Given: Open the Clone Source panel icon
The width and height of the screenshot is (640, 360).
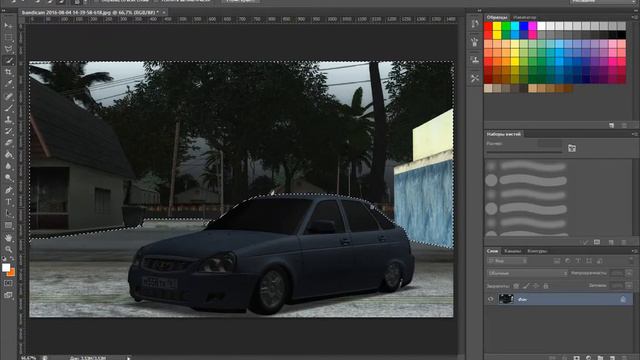Looking at the screenshot, I should [475, 60].
